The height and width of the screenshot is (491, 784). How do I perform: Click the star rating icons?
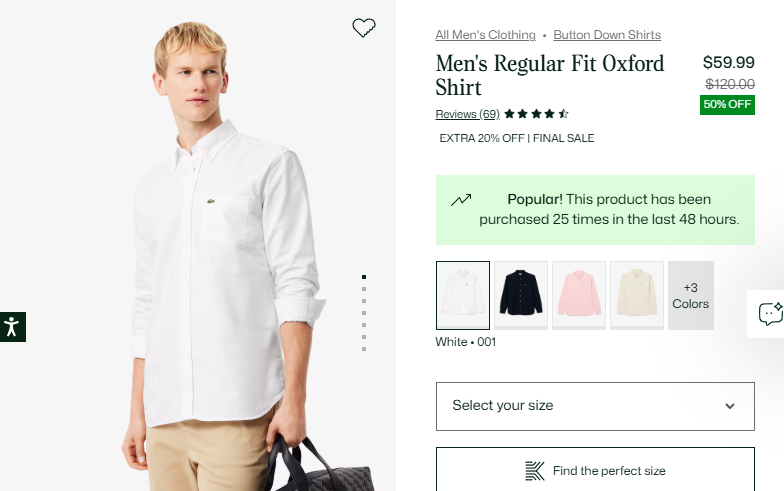pos(536,114)
